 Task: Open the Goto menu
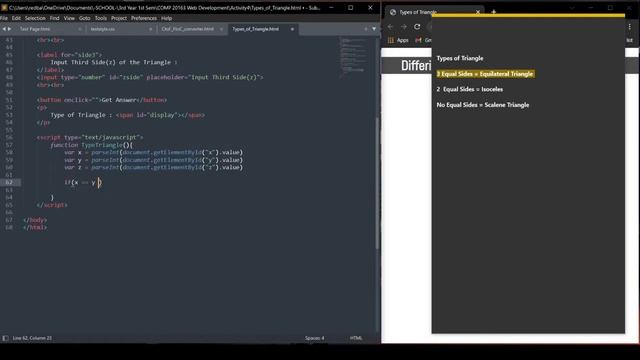click(x=84, y=18)
